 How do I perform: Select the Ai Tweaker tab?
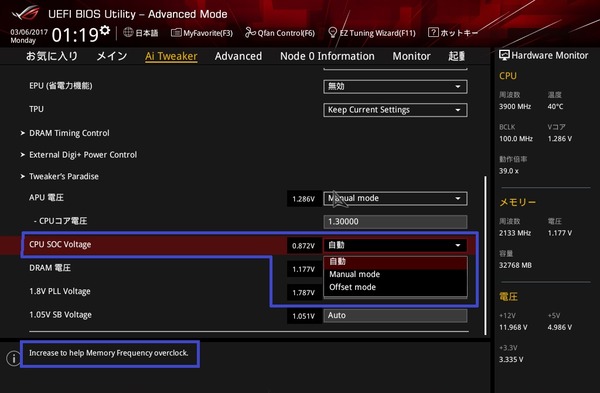tap(171, 56)
